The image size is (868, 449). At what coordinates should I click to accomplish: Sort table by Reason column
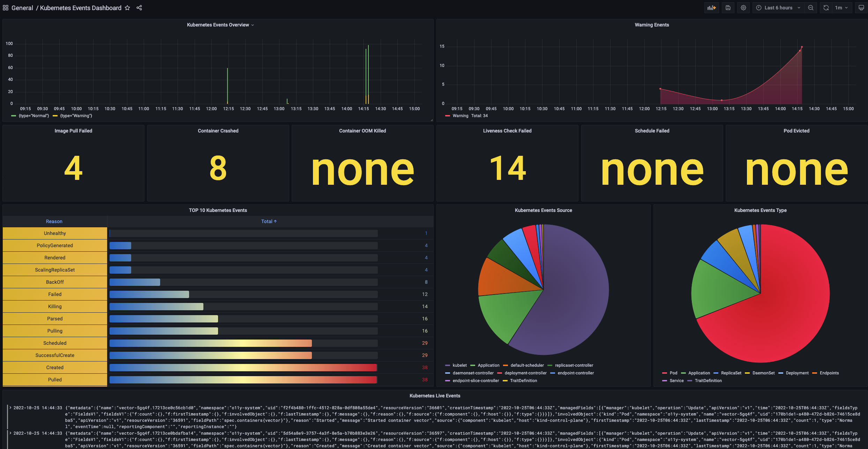pos(54,221)
